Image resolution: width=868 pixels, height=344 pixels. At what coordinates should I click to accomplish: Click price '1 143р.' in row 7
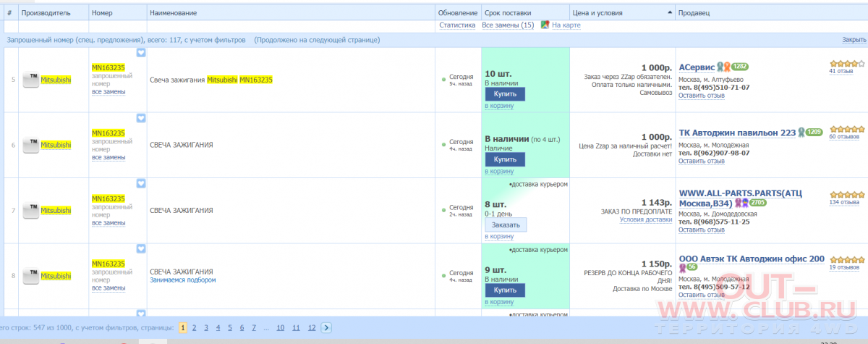[x=656, y=202]
